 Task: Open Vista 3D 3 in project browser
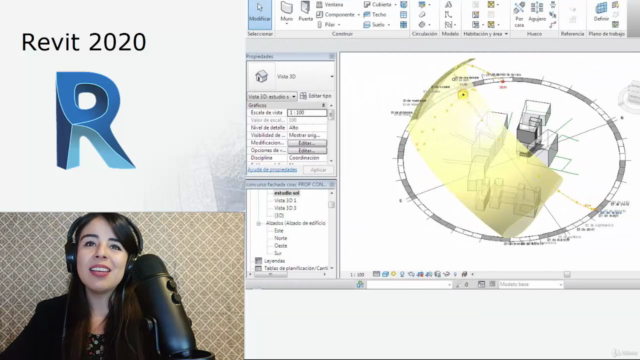(x=285, y=208)
